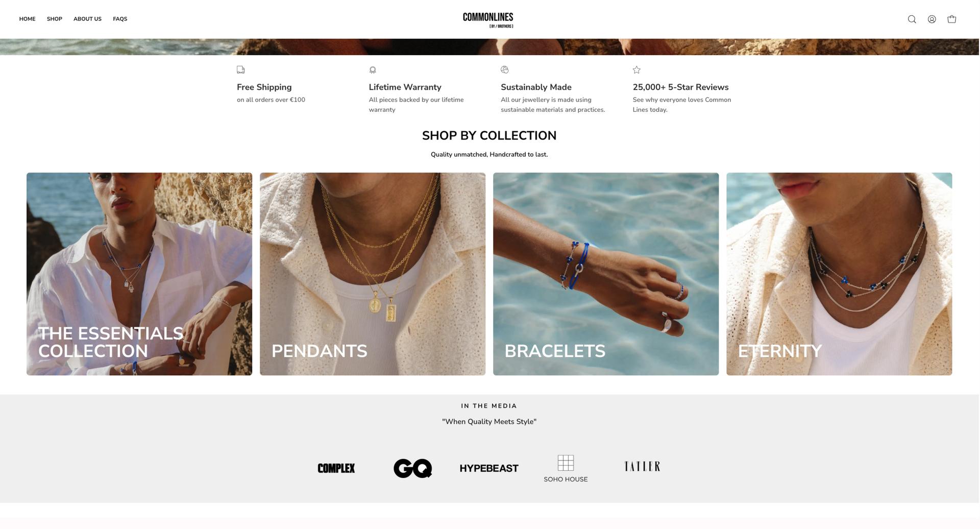The image size is (980, 529).
Task: Click the Commonlines logo
Action: click(x=488, y=20)
